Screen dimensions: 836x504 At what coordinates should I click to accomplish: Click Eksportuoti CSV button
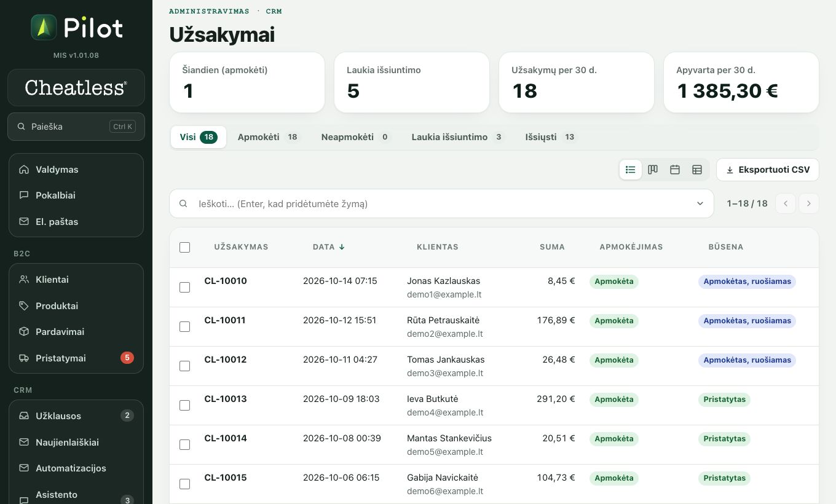click(768, 170)
